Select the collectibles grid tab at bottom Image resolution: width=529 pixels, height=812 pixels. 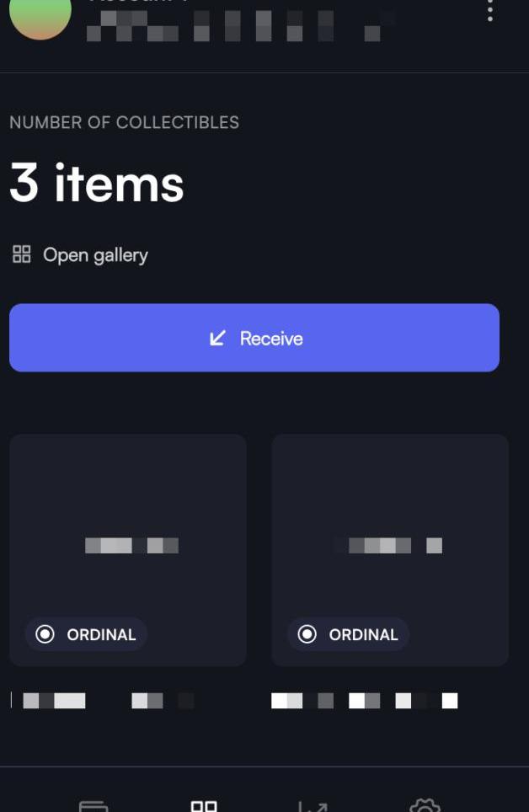[204, 806]
